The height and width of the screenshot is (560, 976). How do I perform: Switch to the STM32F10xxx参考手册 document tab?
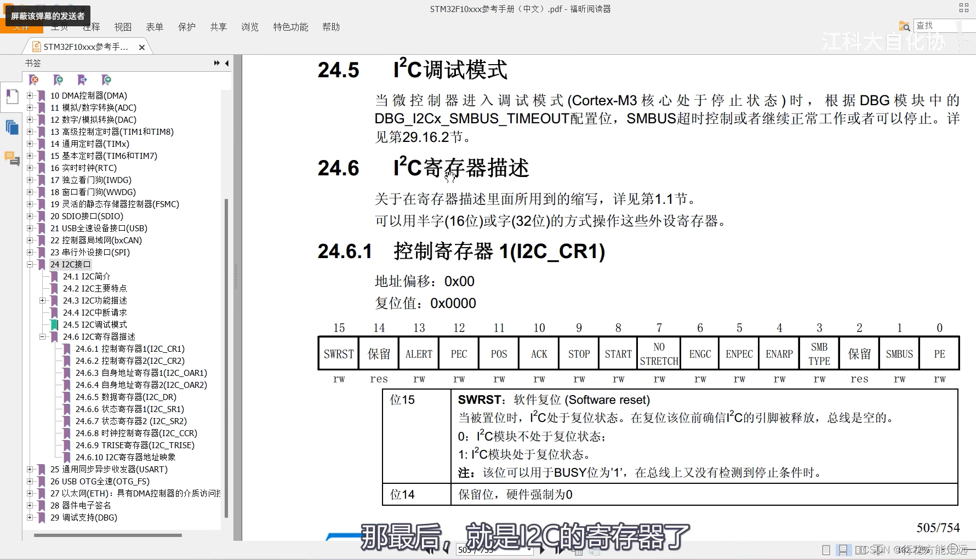point(86,47)
